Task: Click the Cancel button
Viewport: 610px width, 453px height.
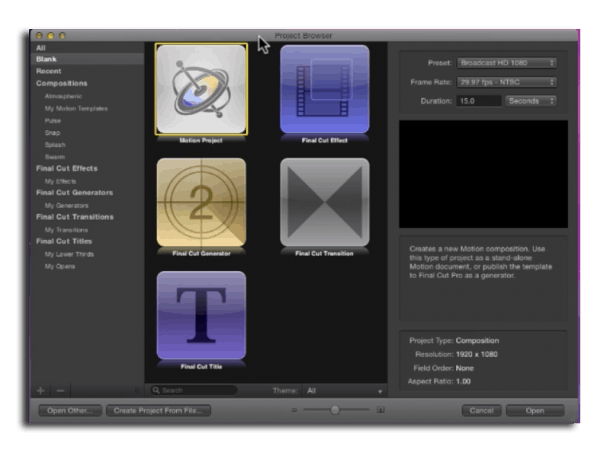Action: pos(481,411)
